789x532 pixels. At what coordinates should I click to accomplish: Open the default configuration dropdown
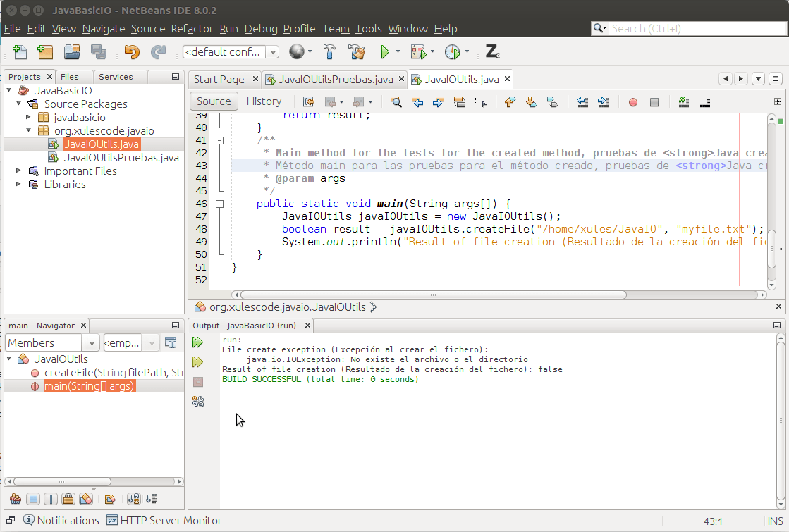pos(273,51)
